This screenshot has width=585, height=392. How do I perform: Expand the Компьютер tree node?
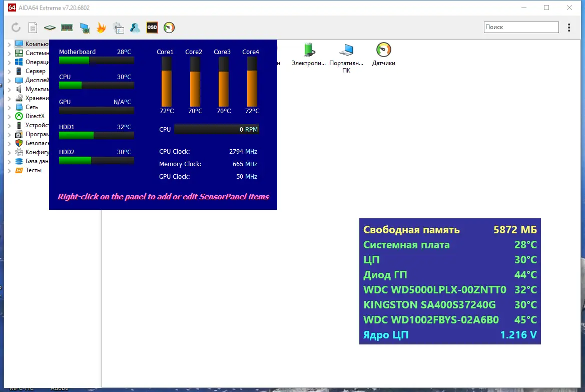click(x=10, y=44)
